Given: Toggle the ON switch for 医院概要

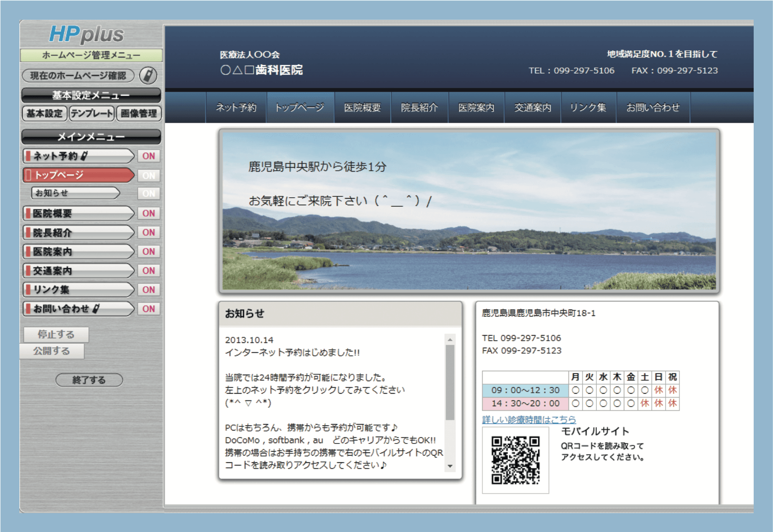Looking at the screenshot, I should [149, 213].
